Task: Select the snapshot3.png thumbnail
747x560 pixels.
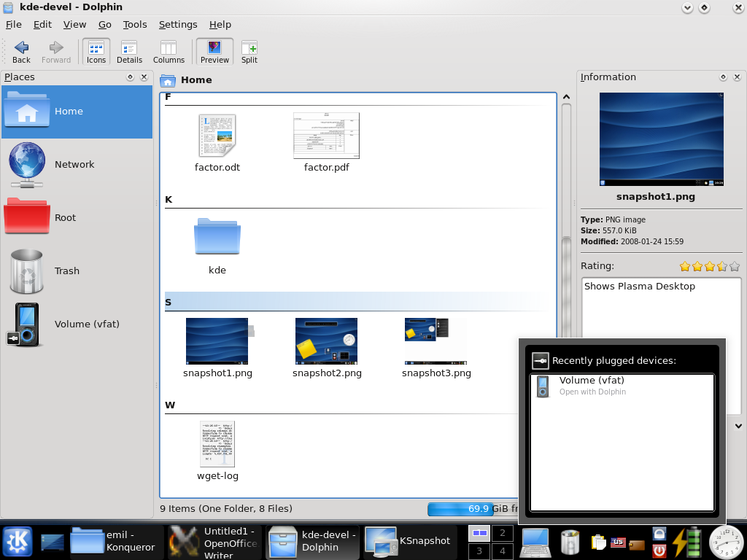Action: click(x=436, y=341)
